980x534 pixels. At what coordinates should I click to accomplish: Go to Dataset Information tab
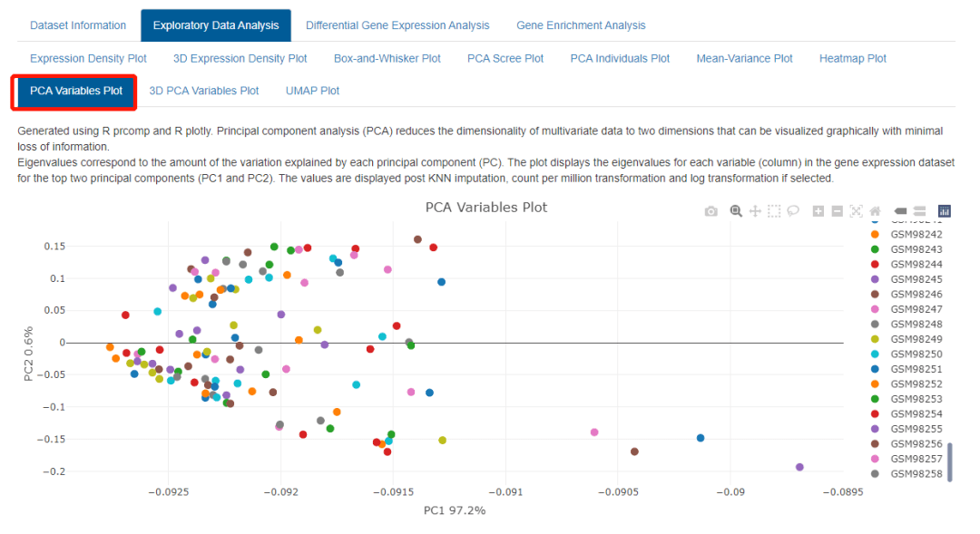pos(78,25)
